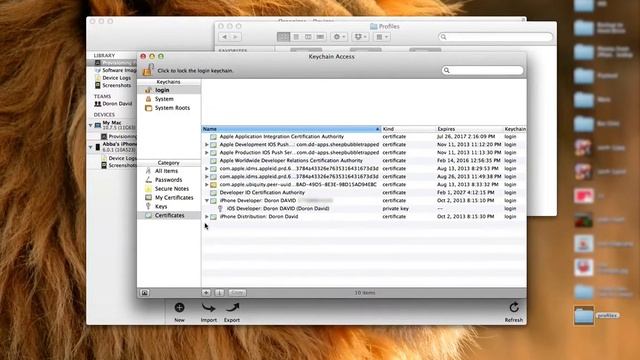Open Finder arrange dropdown

click(x=382, y=37)
